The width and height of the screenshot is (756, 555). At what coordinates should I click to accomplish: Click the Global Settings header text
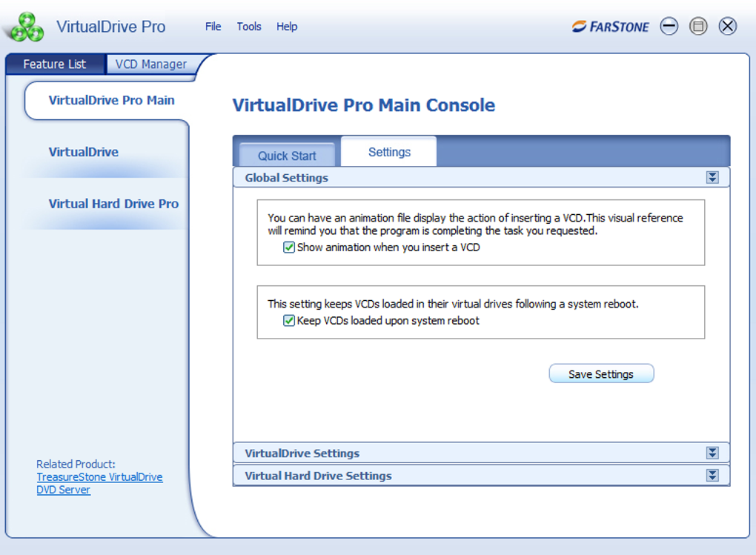pos(286,178)
